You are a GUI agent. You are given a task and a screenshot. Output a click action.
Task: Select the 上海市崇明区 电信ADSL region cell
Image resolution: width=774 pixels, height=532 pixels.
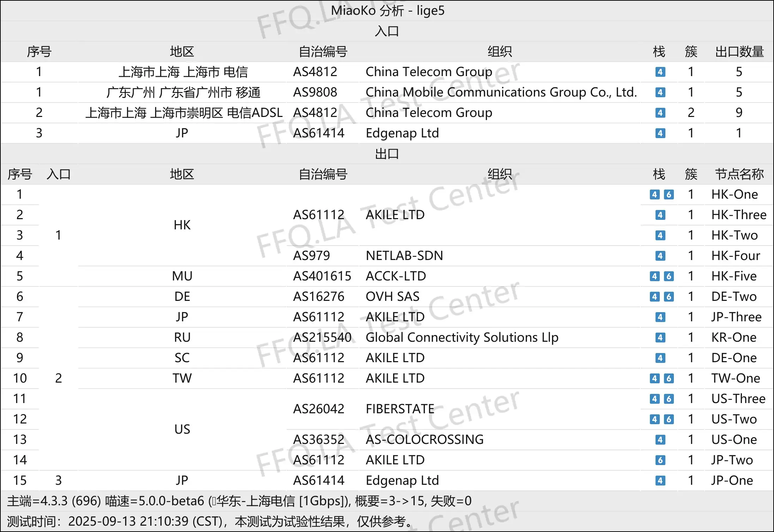pos(184,113)
